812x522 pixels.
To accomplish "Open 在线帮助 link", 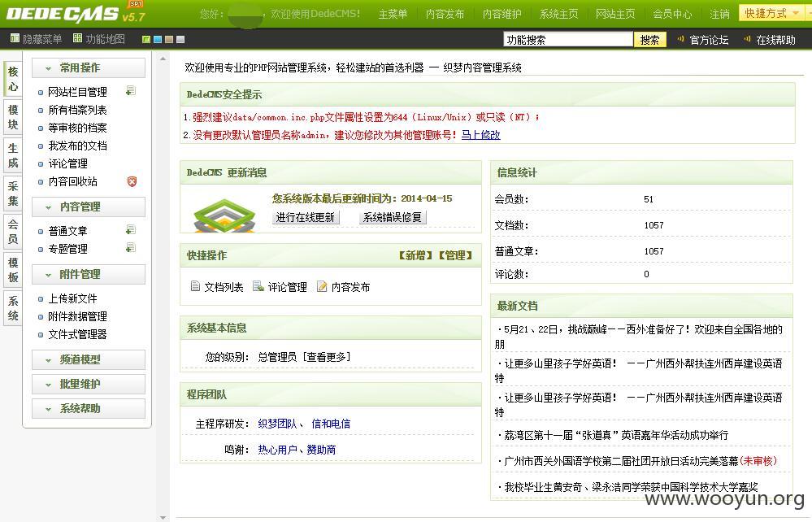I will pos(775,40).
